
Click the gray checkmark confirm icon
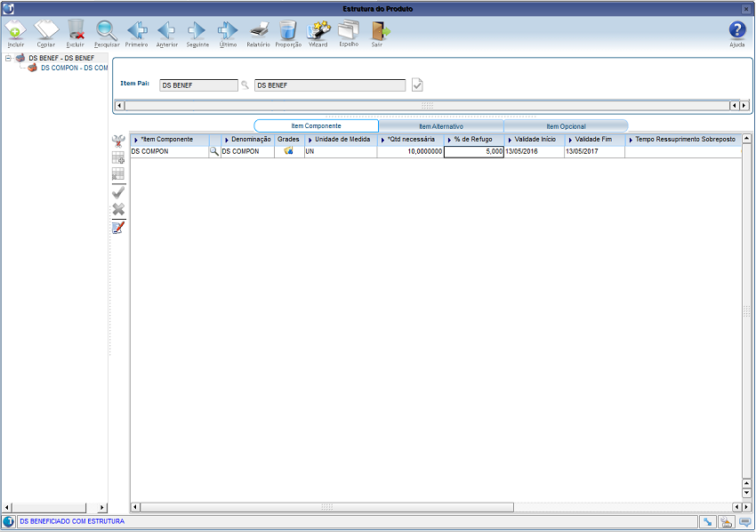coord(118,192)
